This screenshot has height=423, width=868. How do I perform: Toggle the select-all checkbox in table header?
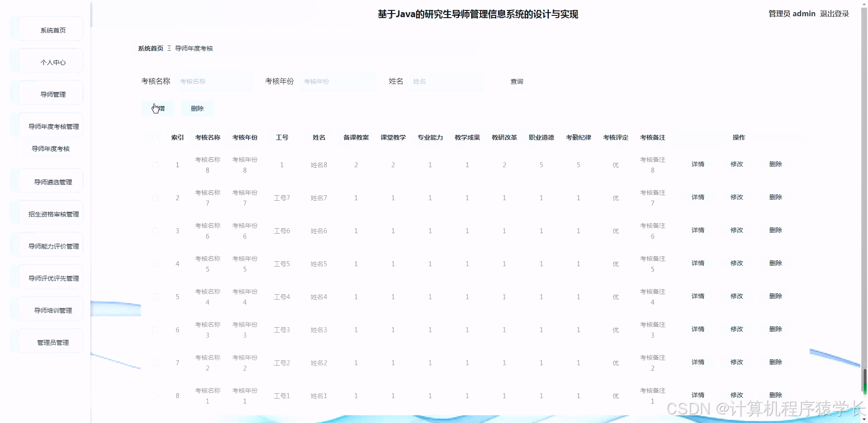(x=155, y=137)
